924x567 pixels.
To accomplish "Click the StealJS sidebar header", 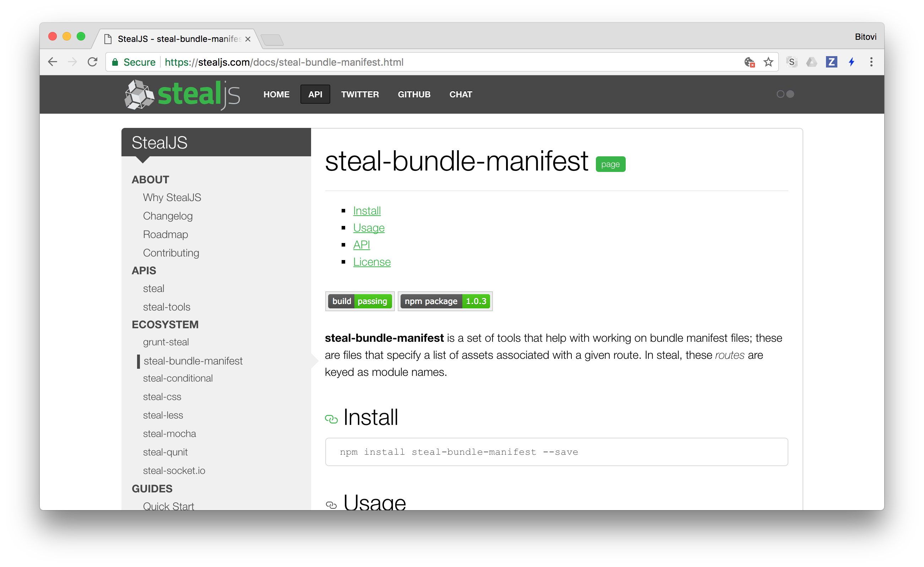I will click(x=216, y=142).
